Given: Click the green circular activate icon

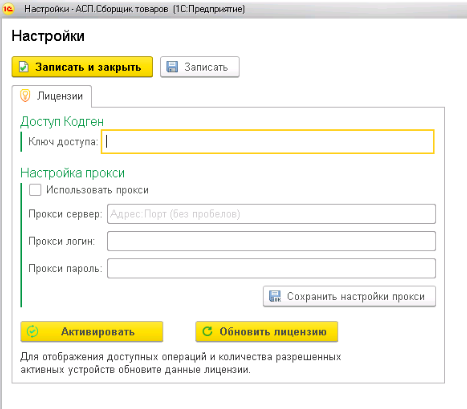Looking at the screenshot, I should (x=33, y=331).
